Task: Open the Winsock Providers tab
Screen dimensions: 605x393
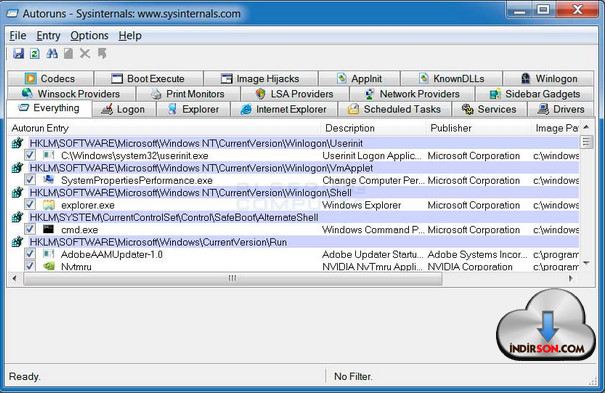Action: click(71, 94)
